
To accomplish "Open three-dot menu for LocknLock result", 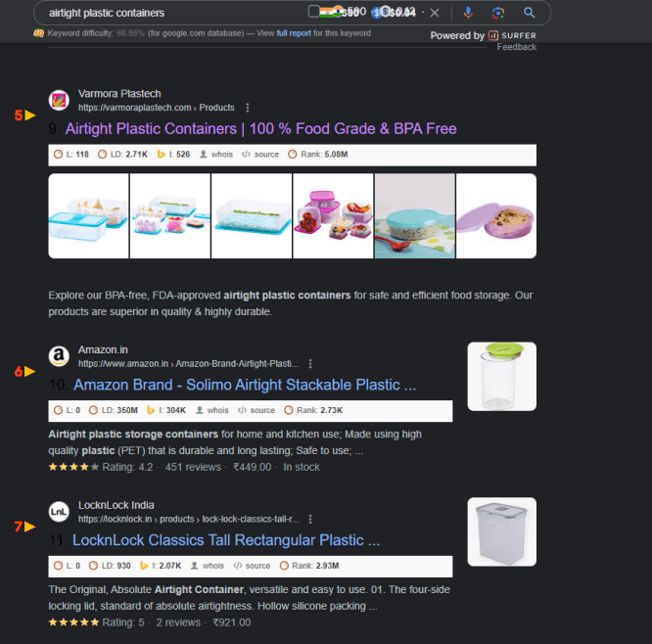I will pos(310,520).
